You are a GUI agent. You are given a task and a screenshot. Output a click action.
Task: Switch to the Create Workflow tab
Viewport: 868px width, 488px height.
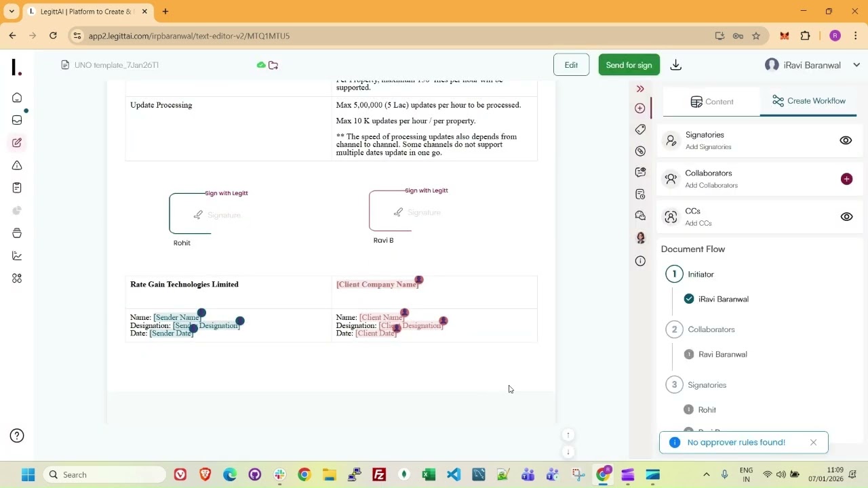[x=808, y=101]
